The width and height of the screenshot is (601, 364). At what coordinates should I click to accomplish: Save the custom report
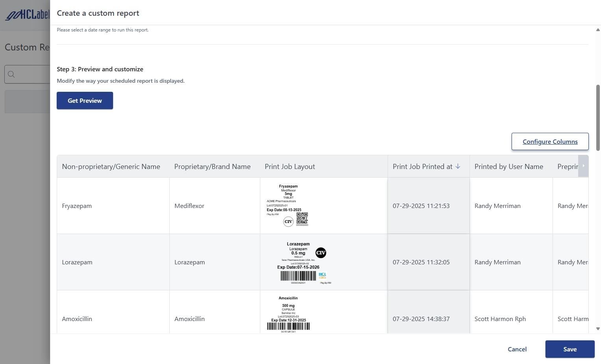point(569,349)
